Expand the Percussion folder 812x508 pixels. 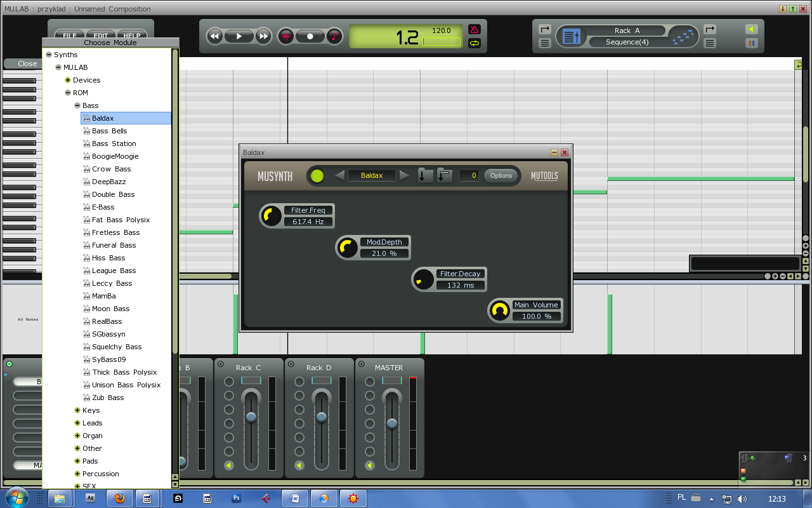77,474
